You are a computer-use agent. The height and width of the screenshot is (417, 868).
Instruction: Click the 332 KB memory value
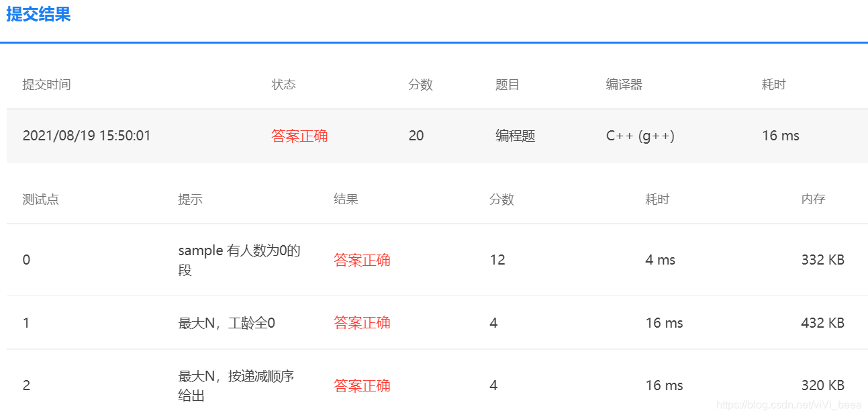[822, 260]
